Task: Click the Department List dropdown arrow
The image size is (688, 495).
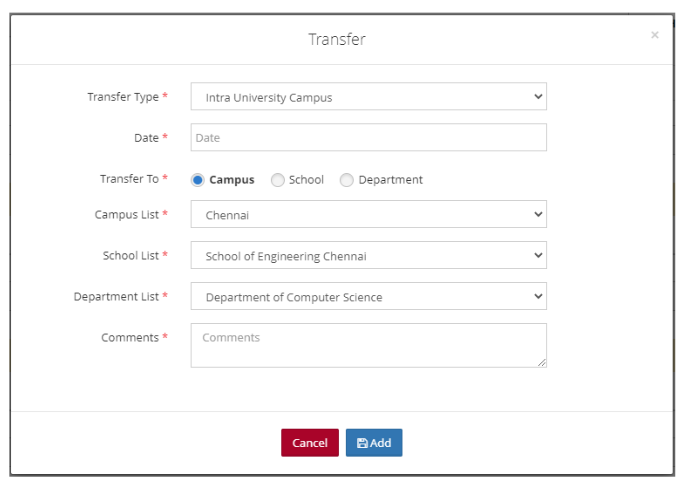Action: point(538,297)
